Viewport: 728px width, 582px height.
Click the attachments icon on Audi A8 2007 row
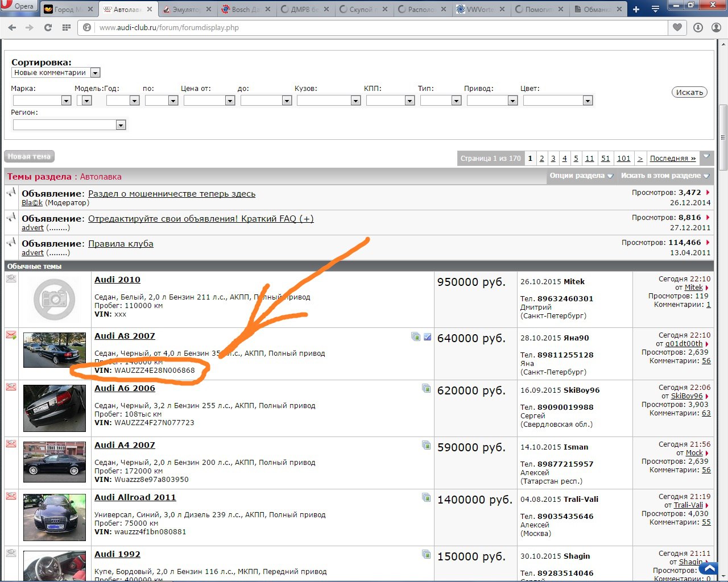(416, 336)
